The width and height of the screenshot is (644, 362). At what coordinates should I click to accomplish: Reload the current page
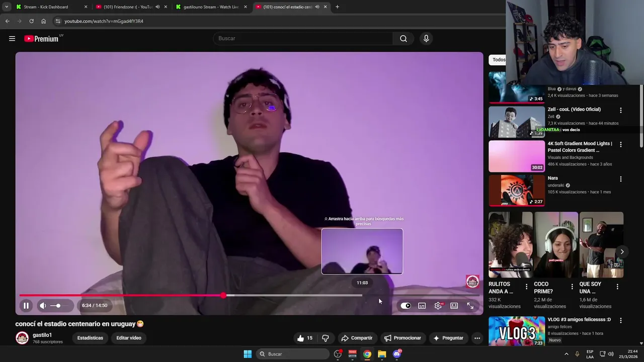click(31, 21)
